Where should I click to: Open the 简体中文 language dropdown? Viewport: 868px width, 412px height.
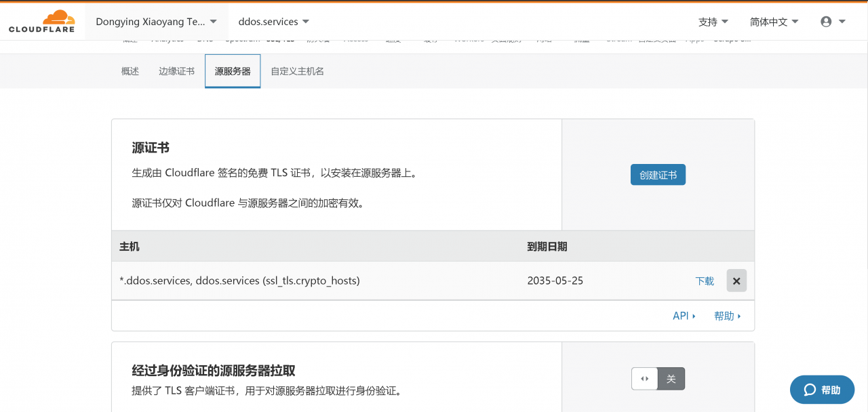(774, 22)
